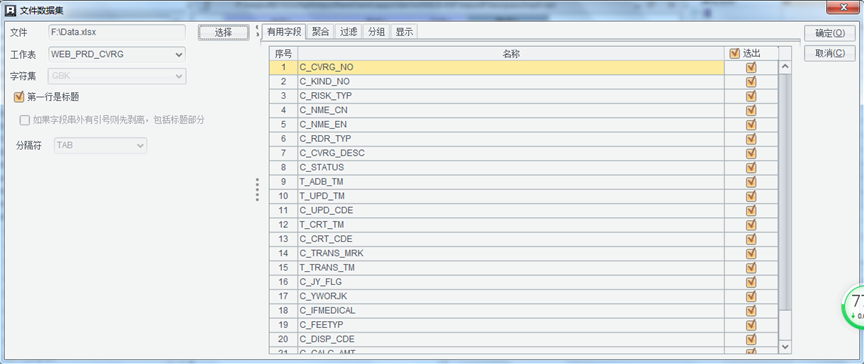Toggle the 第一行是标题 checkbox
Viewport: 864px width, 364px height.
point(19,97)
